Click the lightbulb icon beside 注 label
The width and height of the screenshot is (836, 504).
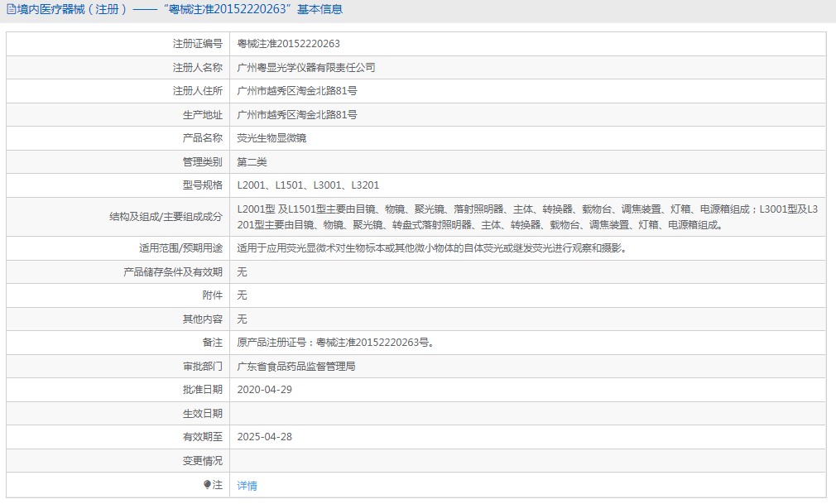(207, 484)
